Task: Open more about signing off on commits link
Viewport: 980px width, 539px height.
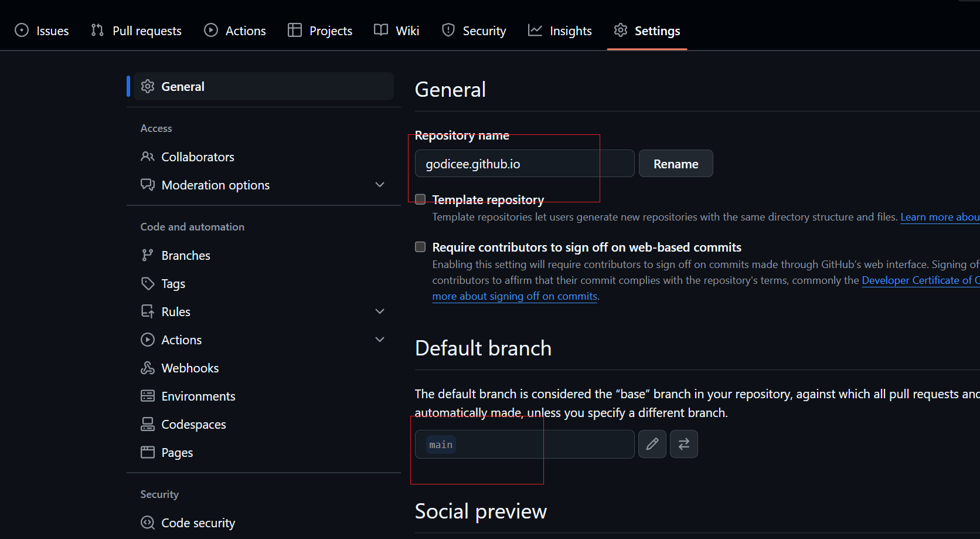Action: click(515, 296)
